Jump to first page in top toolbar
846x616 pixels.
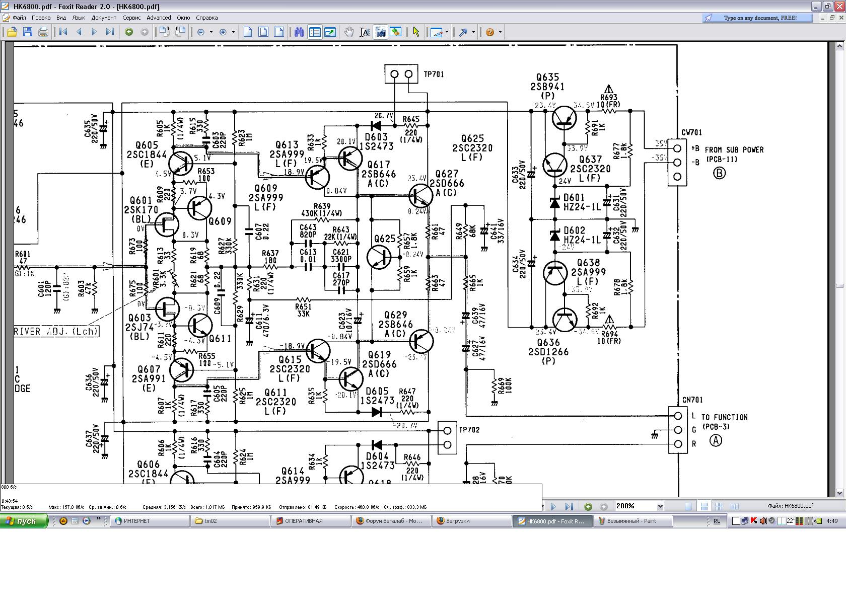pyautogui.click(x=63, y=32)
